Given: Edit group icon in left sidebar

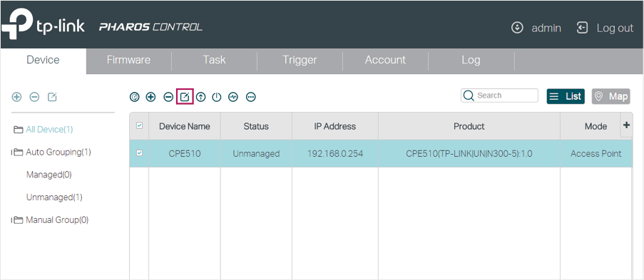Looking at the screenshot, I should point(52,98).
